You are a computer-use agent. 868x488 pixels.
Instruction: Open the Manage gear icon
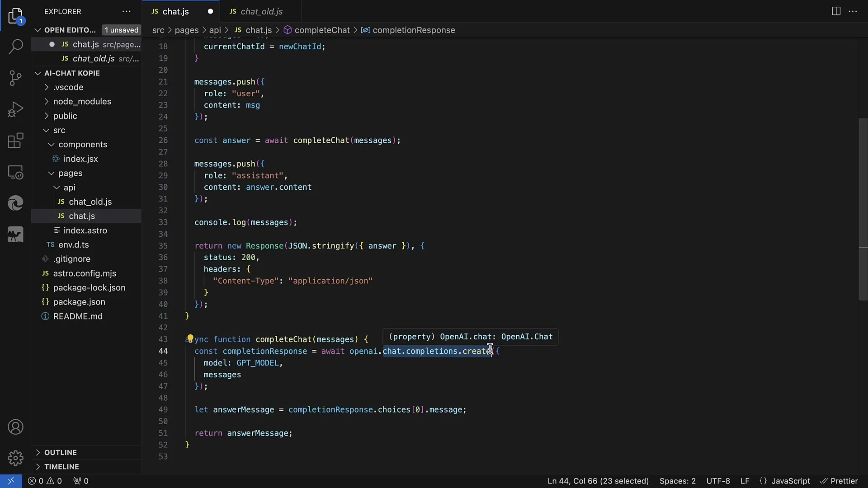15,458
